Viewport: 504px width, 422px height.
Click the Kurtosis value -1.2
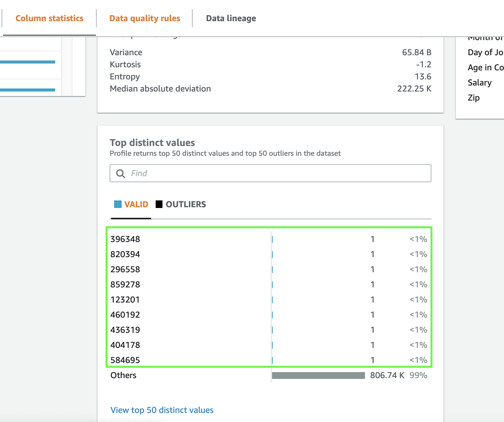click(x=424, y=64)
